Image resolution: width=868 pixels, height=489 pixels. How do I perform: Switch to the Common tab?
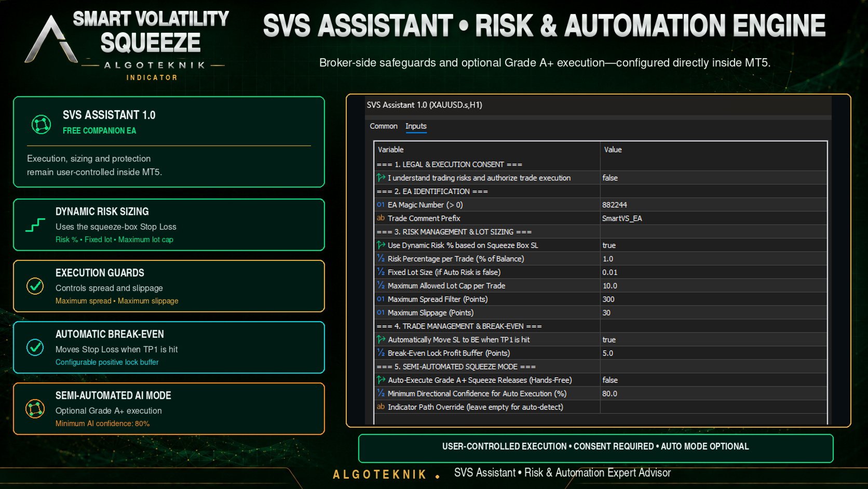pos(383,126)
